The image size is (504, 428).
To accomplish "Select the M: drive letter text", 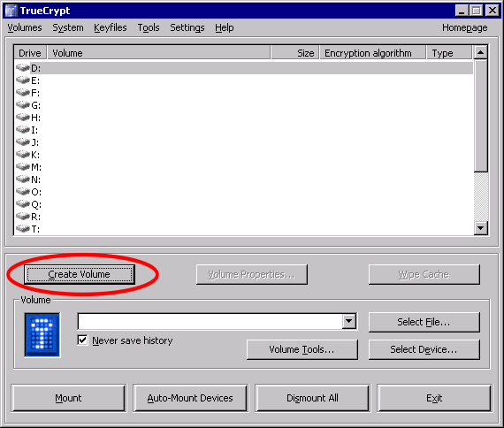I will coord(36,167).
